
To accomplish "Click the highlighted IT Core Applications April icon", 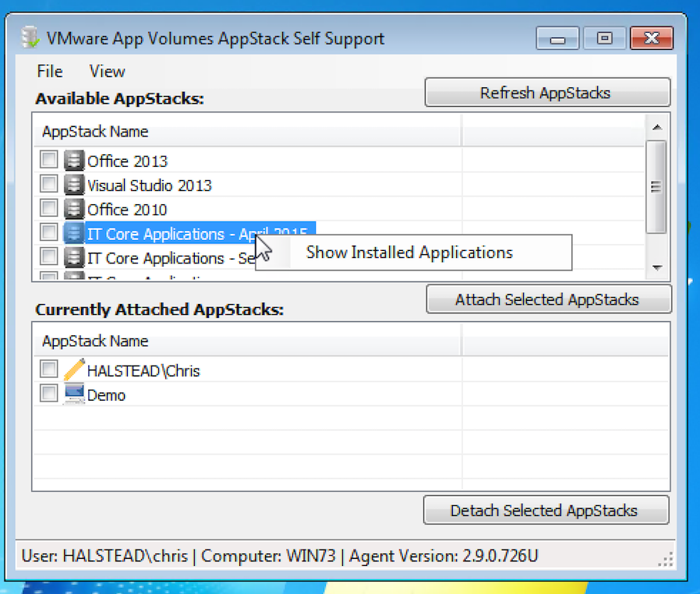I will tap(74, 233).
